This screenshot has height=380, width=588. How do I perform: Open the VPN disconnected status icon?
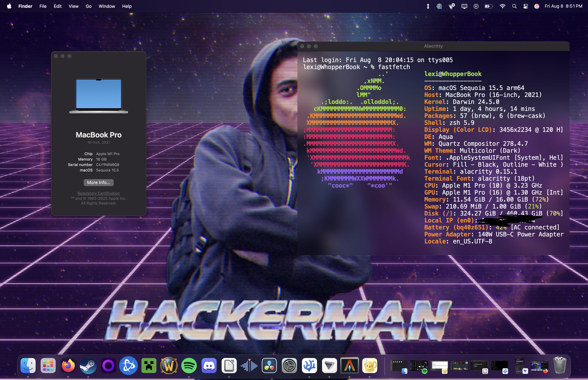[x=452, y=6]
